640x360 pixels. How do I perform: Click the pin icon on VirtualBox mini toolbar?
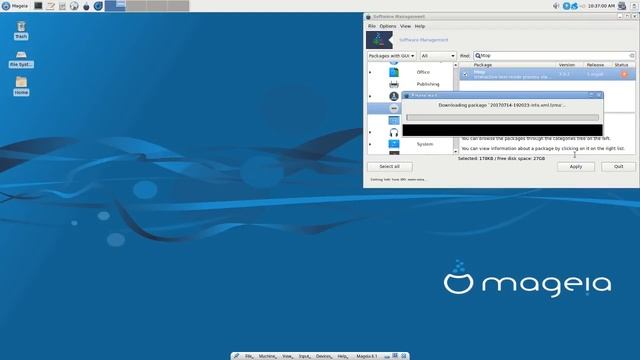click(236, 356)
